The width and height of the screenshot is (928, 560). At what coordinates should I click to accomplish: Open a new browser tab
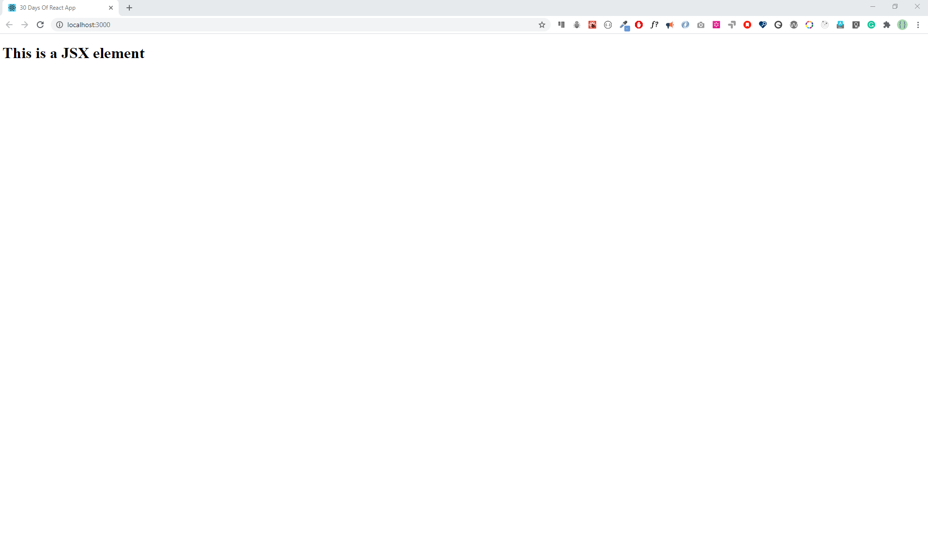pyautogui.click(x=129, y=8)
